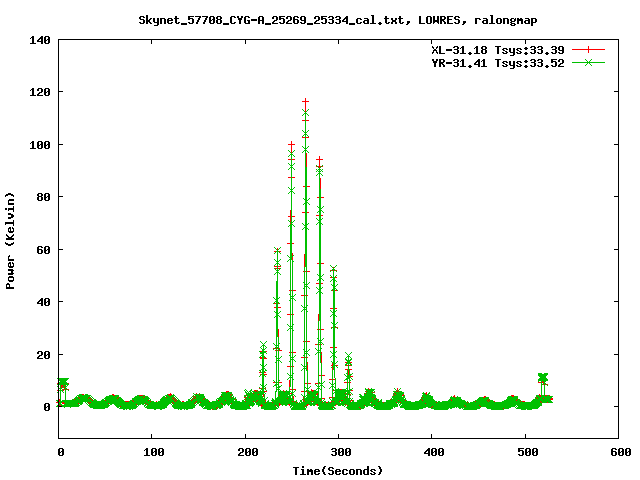Click the red XL legend line sample
The image size is (640, 480).
click(588, 50)
